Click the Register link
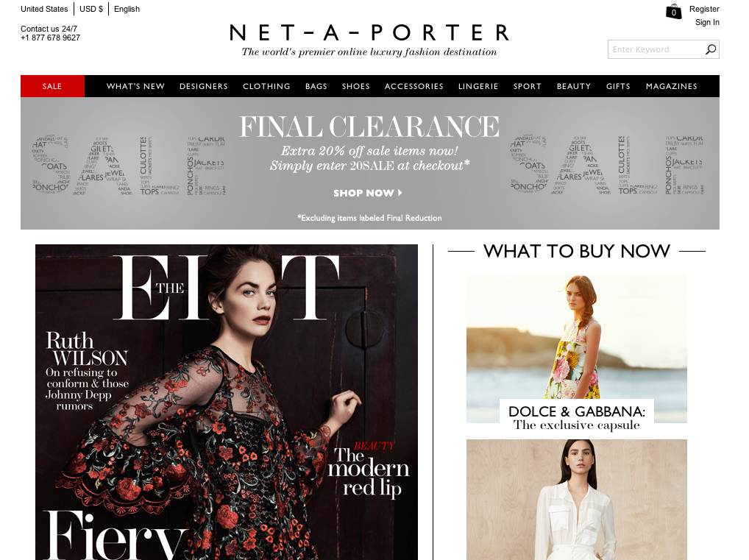 pyautogui.click(x=704, y=9)
